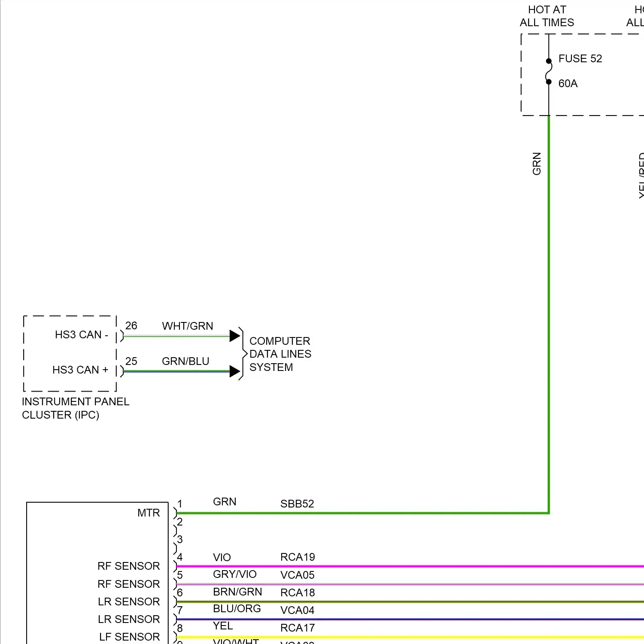The height and width of the screenshot is (644, 644).
Task: Click the vertical GRN wire label
Action: coord(537,164)
